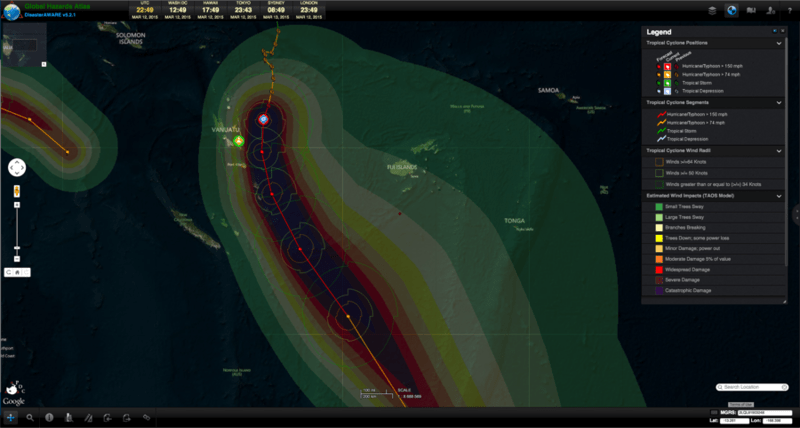Viewport: 800px width, 428px height.
Task: Collapse Tropical Cyclone Wind Radii section
Action: pyautogui.click(x=779, y=150)
